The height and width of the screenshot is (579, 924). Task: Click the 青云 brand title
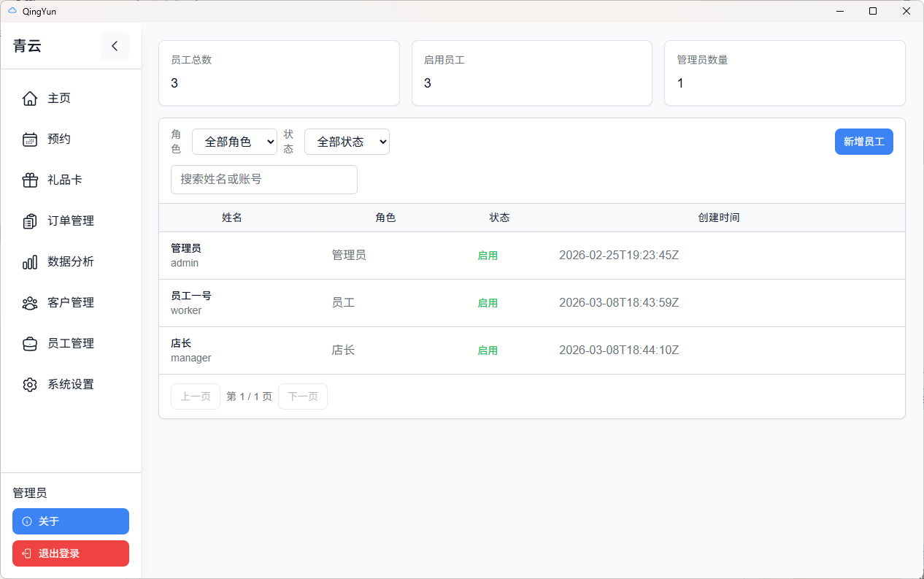click(x=27, y=46)
